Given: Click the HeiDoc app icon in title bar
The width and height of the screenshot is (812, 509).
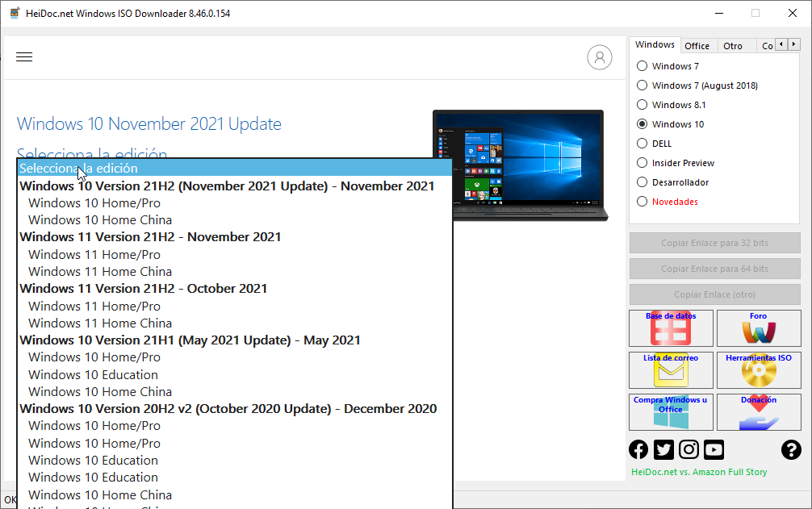Looking at the screenshot, I should pyautogui.click(x=15, y=13).
